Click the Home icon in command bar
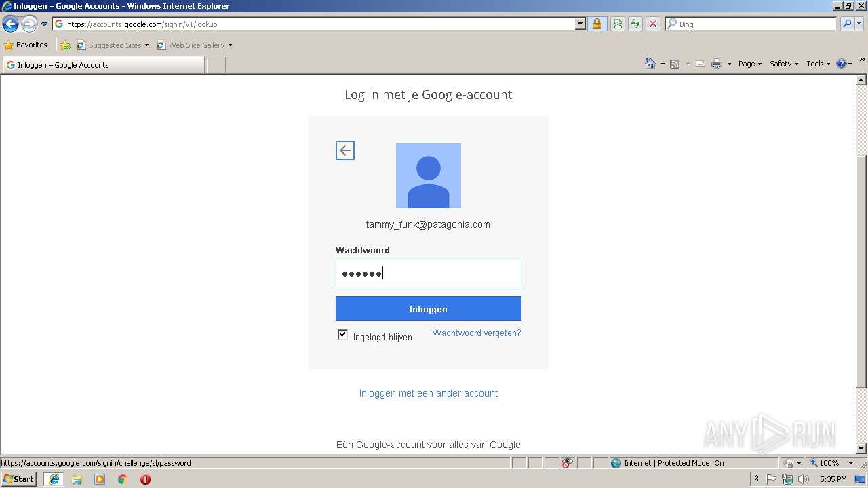This screenshot has height=488, width=868. pos(650,64)
